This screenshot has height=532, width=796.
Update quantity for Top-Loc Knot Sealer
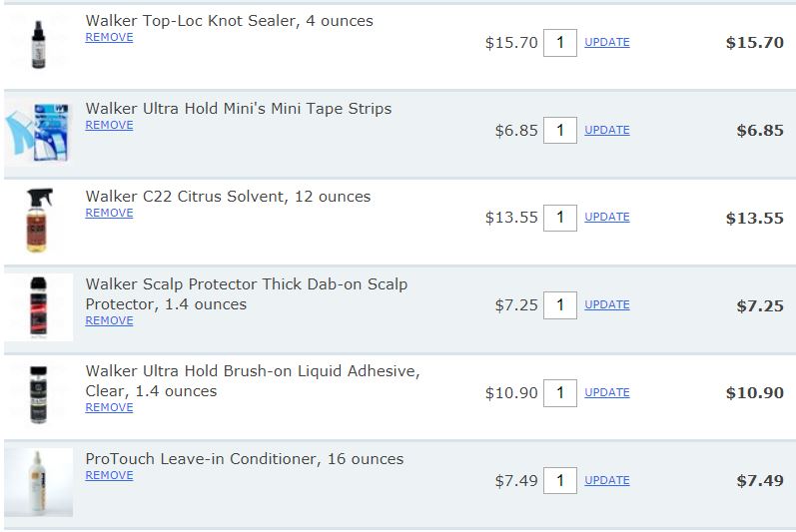click(606, 42)
